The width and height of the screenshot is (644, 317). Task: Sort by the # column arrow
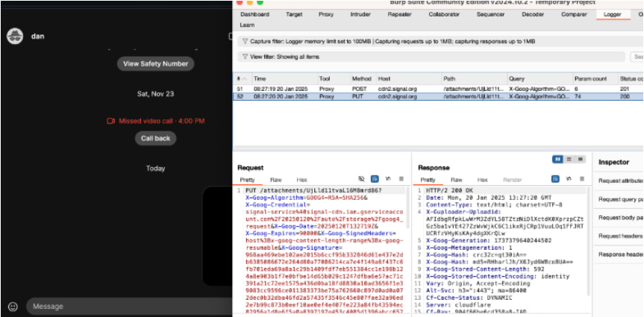pos(245,78)
